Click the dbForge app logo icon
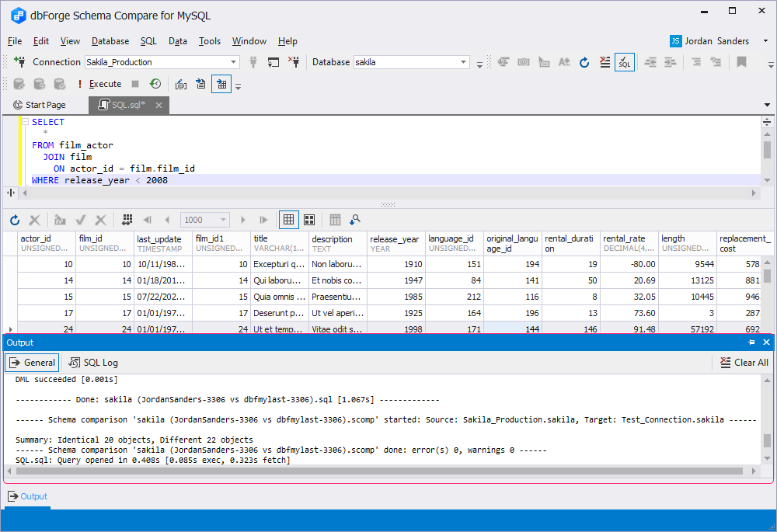This screenshot has height=532, width=777. coord(19,16)
